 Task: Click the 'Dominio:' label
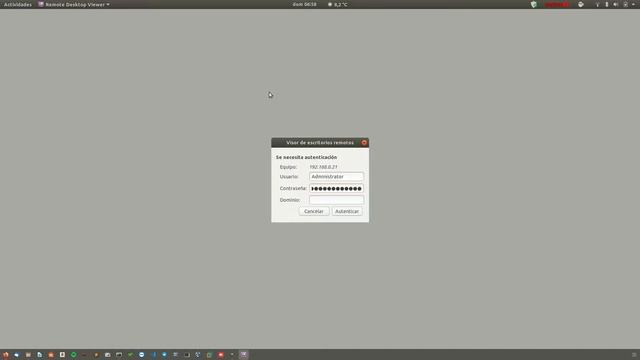[290, 200]
